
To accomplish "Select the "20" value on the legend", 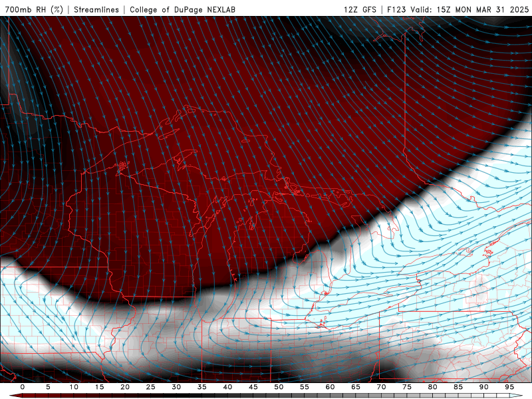I will tap(125, 387).
